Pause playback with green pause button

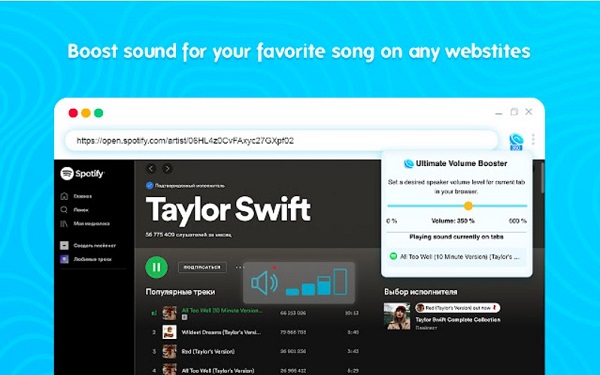(157, 267)
